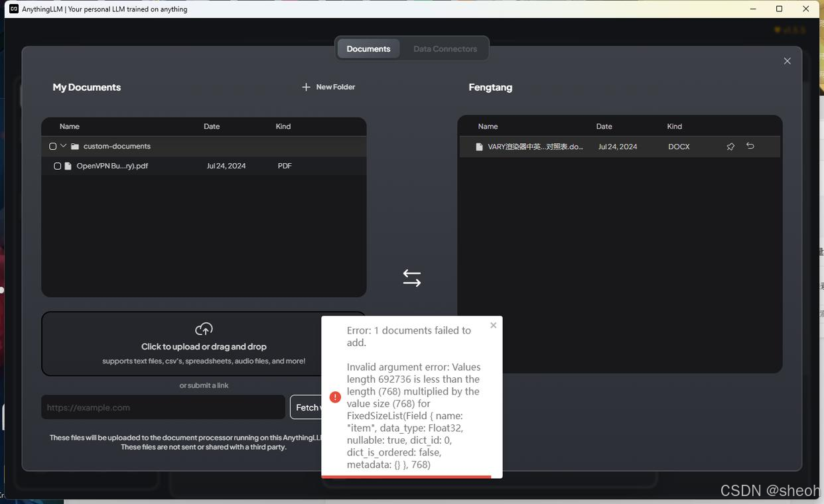The width and height of the screenshot is (824, 504).
Task: Click the Name column header in Fengtang
Action: pos(488,126)
